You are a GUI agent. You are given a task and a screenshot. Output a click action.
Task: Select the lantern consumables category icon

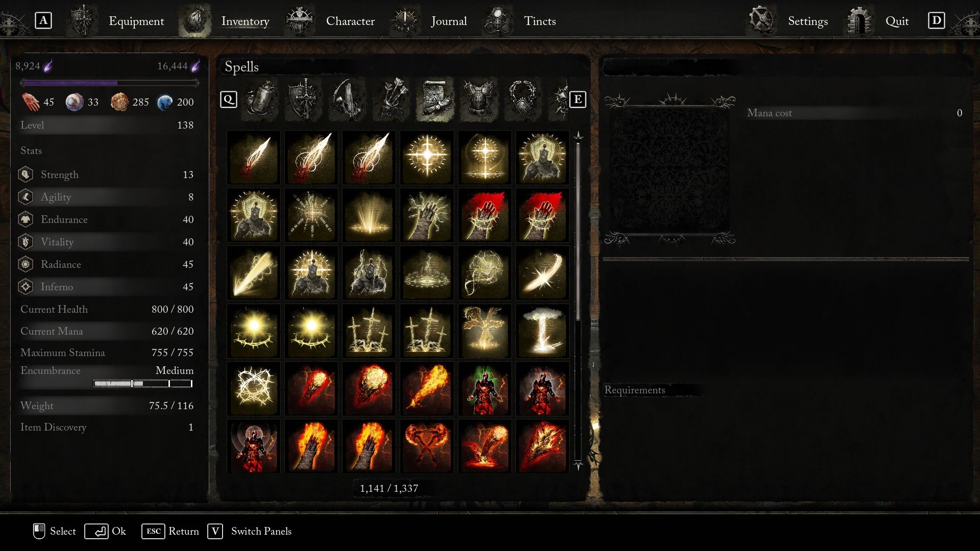click(x=260, y=99)
